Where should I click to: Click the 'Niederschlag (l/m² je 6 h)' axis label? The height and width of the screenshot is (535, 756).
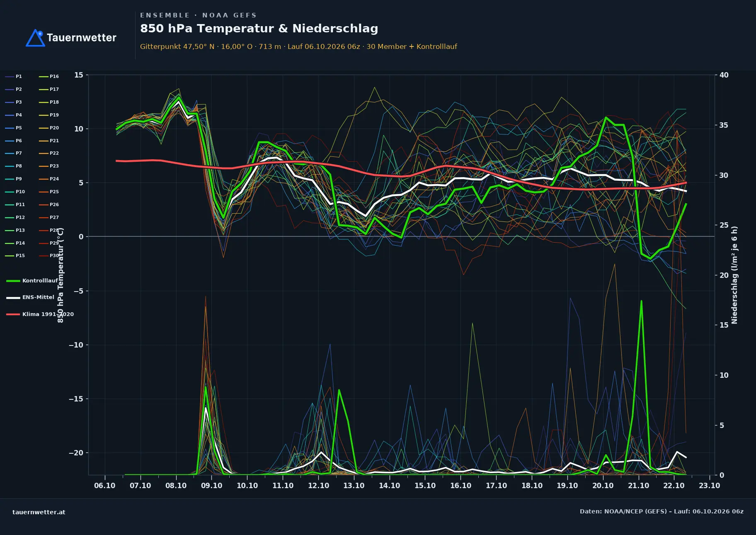coord(735,275)
